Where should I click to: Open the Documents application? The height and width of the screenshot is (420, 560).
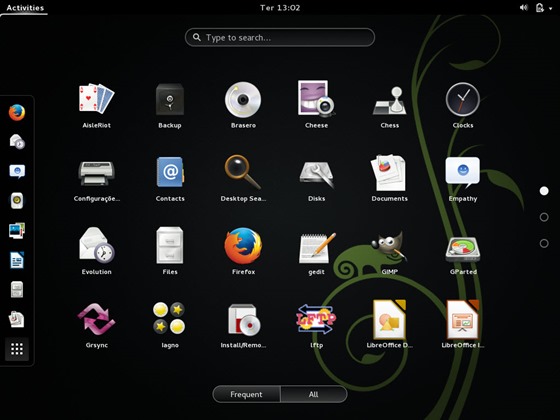(x=389, y=173)
